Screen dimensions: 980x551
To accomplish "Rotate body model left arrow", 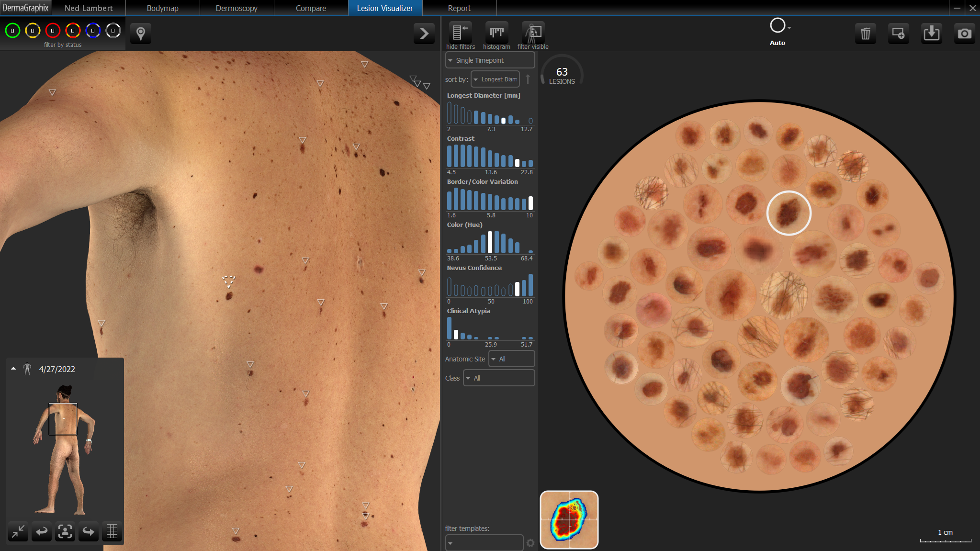I will (42, 531).
